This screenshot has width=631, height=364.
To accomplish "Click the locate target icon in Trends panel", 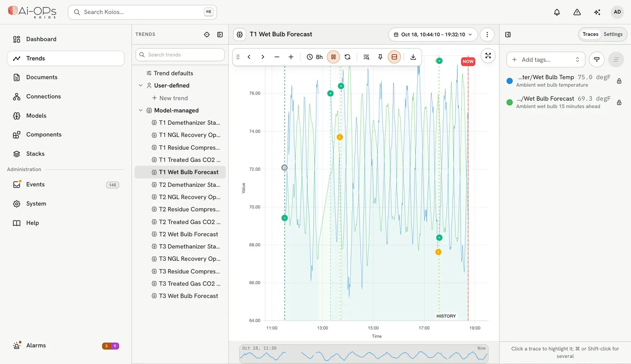I will (207, 35).
